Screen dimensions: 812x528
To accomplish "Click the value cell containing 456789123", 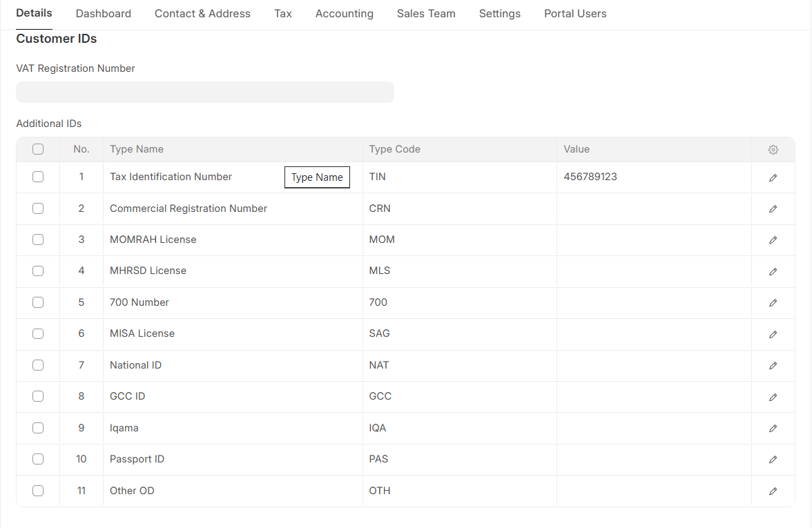I will pos(652,177).
